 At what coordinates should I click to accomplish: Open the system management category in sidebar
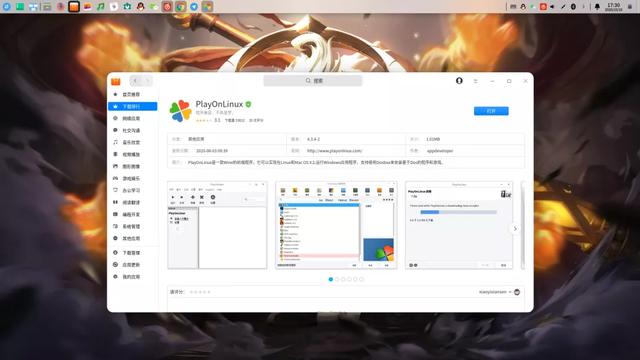click(x=132, y=226)
